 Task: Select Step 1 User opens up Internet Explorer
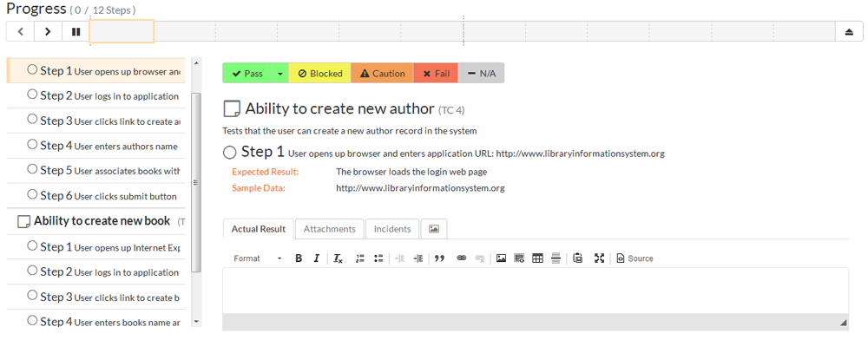(x=96, y=247)
